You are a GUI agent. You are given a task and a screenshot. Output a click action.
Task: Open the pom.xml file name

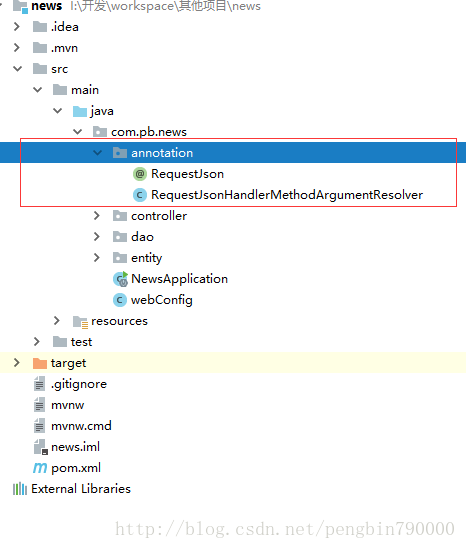[76, 468]
